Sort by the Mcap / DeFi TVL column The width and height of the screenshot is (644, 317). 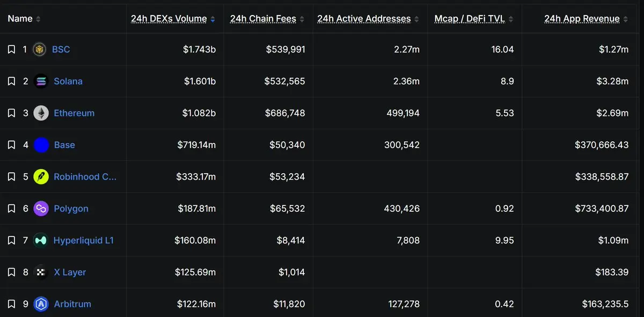(510, 19)
